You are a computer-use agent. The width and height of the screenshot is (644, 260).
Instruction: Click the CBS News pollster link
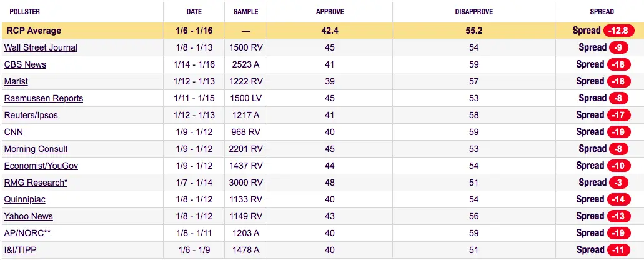pos(25,64)
